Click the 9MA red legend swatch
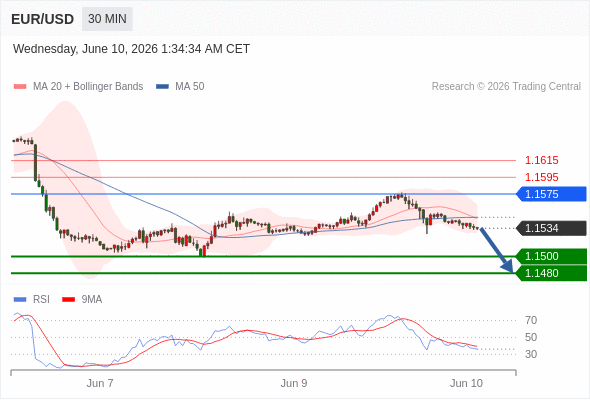The image size is (590, 400). 68,300
